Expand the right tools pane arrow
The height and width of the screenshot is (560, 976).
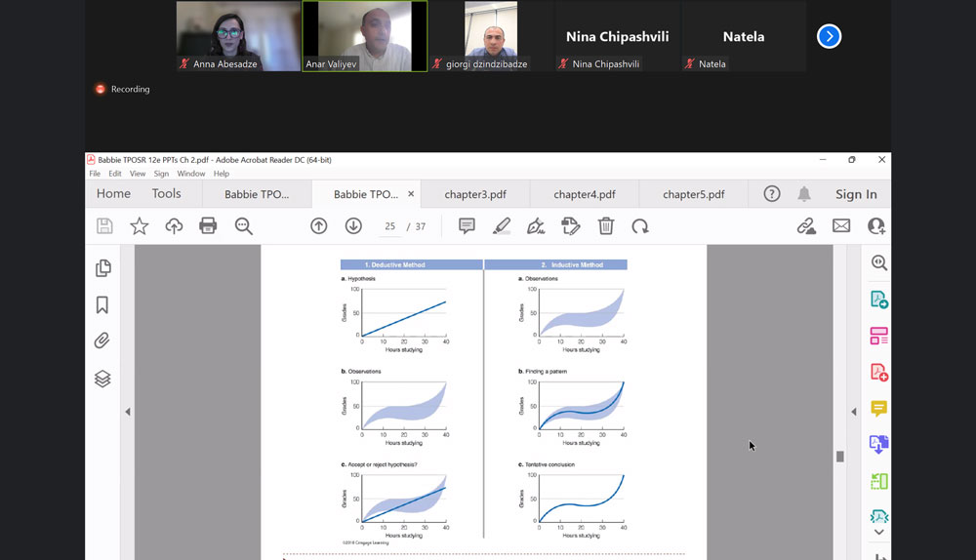[x=853, y=413]
